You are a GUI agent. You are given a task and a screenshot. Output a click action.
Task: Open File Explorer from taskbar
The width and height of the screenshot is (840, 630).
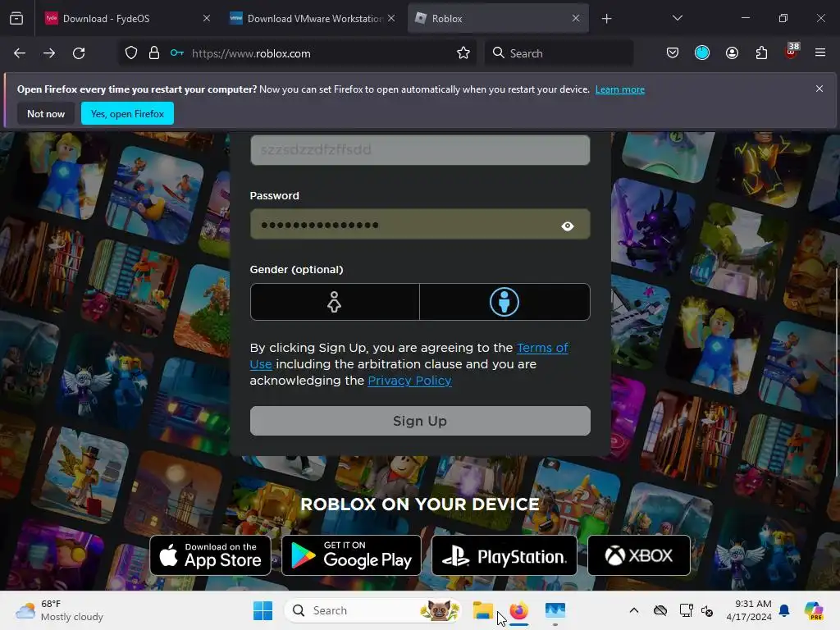482,610
